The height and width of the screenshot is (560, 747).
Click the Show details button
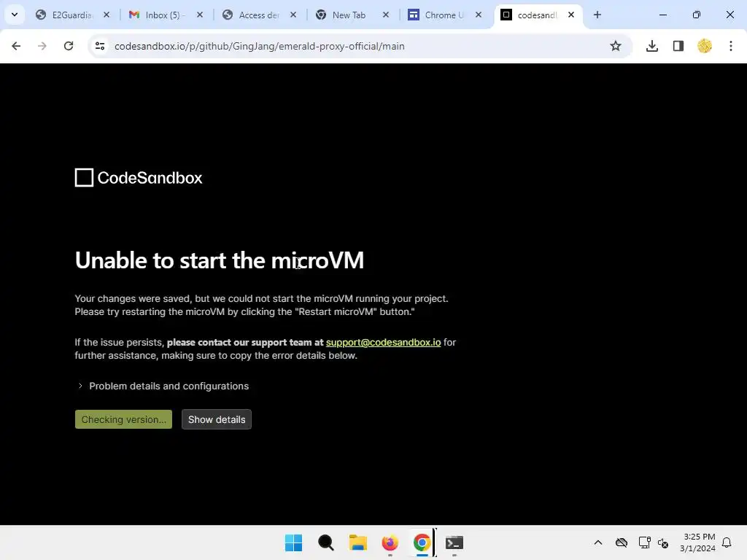coord(217,419)
